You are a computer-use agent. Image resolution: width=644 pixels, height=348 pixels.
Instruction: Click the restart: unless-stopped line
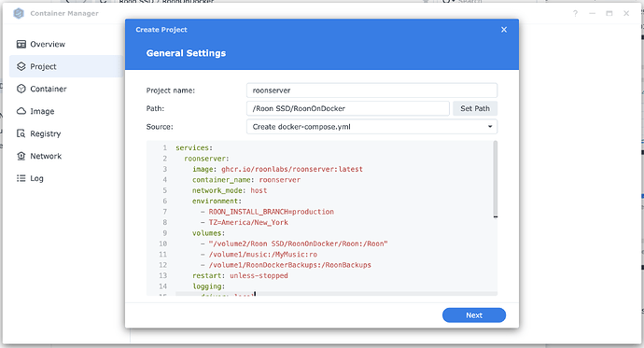click(x=240, y=276)
